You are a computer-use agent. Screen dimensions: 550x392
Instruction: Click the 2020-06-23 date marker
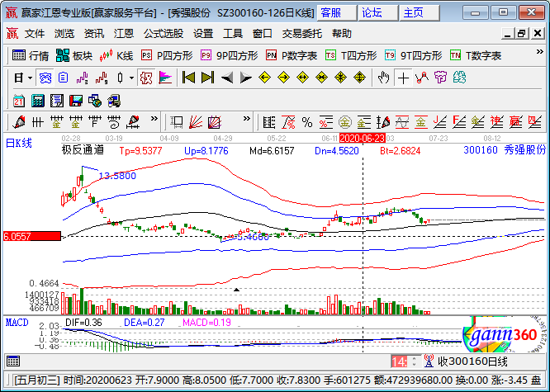click(x=363, y=138)
